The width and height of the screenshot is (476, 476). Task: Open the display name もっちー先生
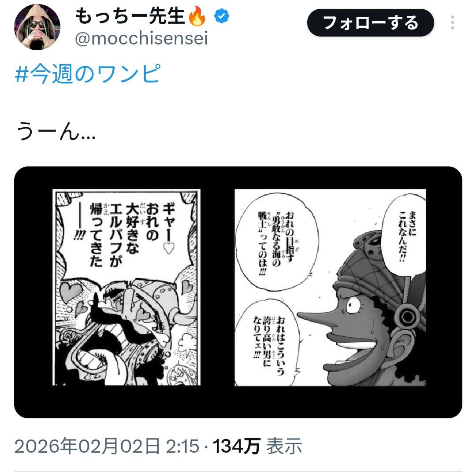pos(130,16)
